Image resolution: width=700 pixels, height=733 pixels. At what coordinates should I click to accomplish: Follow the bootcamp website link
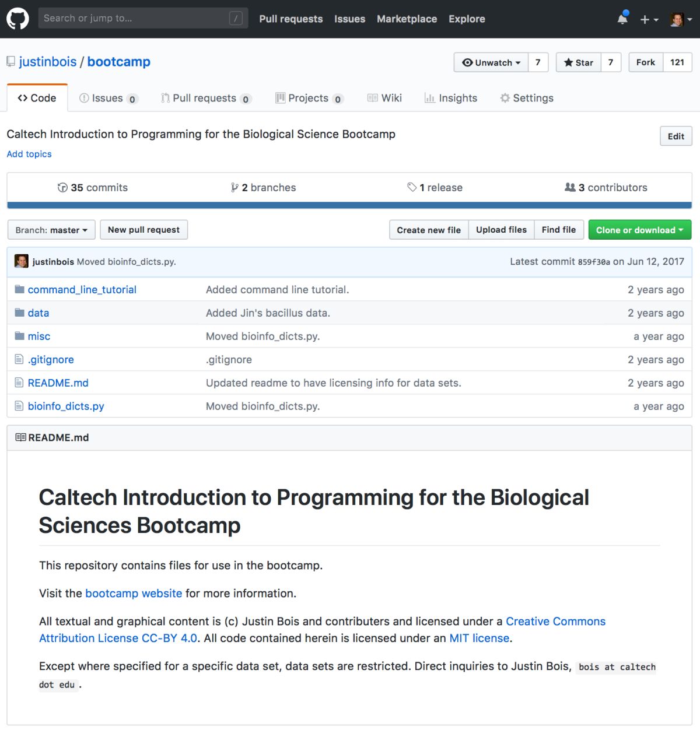point(134,594)
